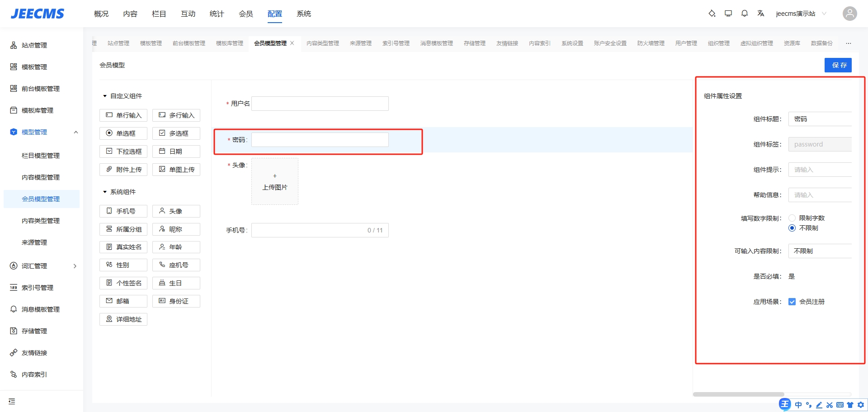Open 索引号管理 in the sidebar
Image resolution: width=868 pixels, height=412 pixels.
(x=38, y=288)
